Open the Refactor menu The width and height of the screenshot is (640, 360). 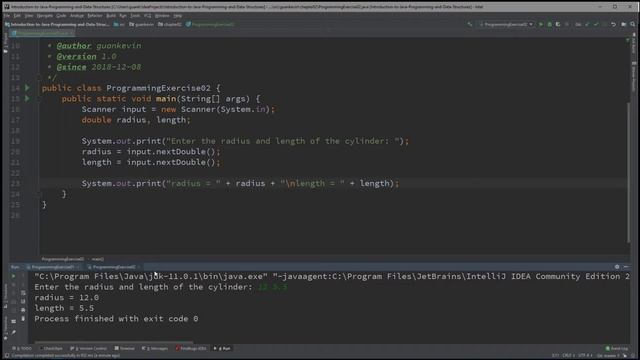point(95,16)
